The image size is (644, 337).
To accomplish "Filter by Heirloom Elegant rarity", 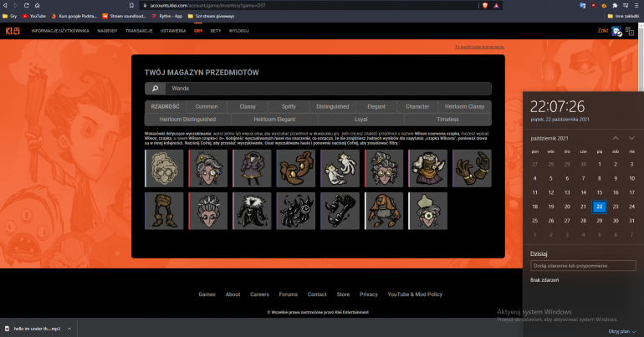I will (x=274, y=120).
